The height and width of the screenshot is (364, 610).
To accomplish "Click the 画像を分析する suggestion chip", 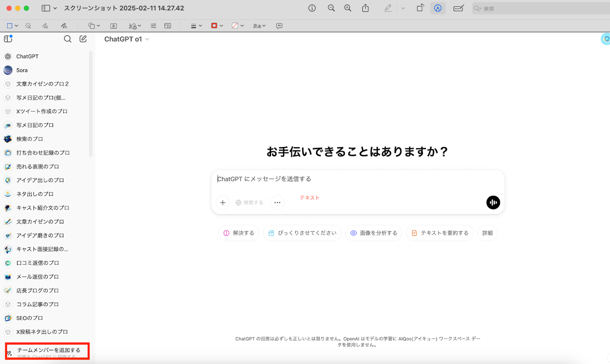I will pyautogui.click(x=374, y=233).
